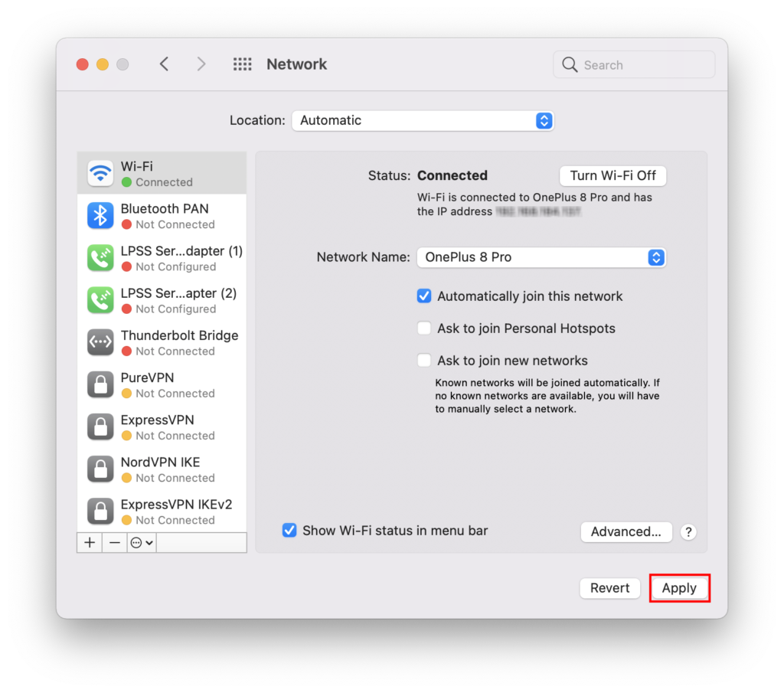Select LPSS Ser...dapter (1) label
Viewport: 784px width, 693px height.
coord(181,251)
